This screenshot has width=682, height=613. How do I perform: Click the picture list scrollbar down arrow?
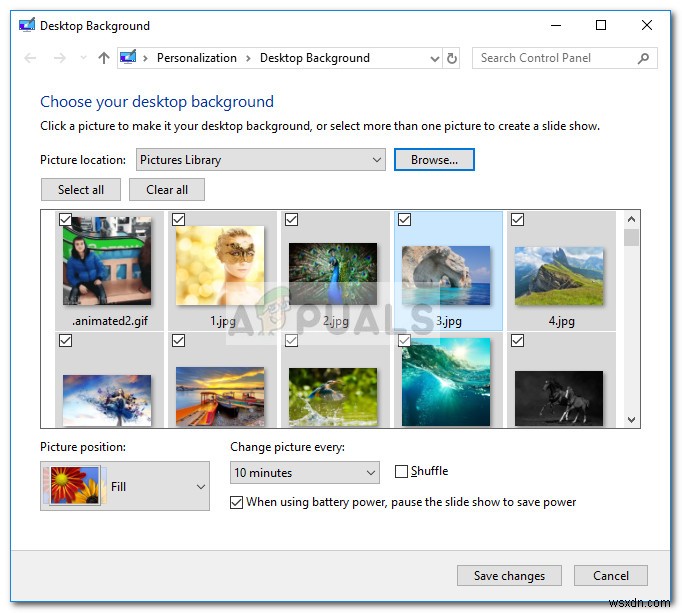[631, 420]
